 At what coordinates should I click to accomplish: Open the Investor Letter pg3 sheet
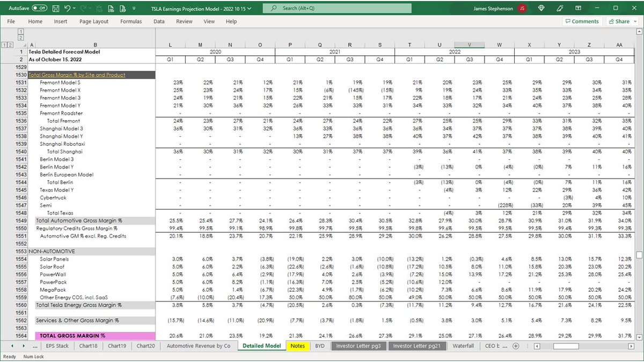pyautogui.click(x=358, y=346)
